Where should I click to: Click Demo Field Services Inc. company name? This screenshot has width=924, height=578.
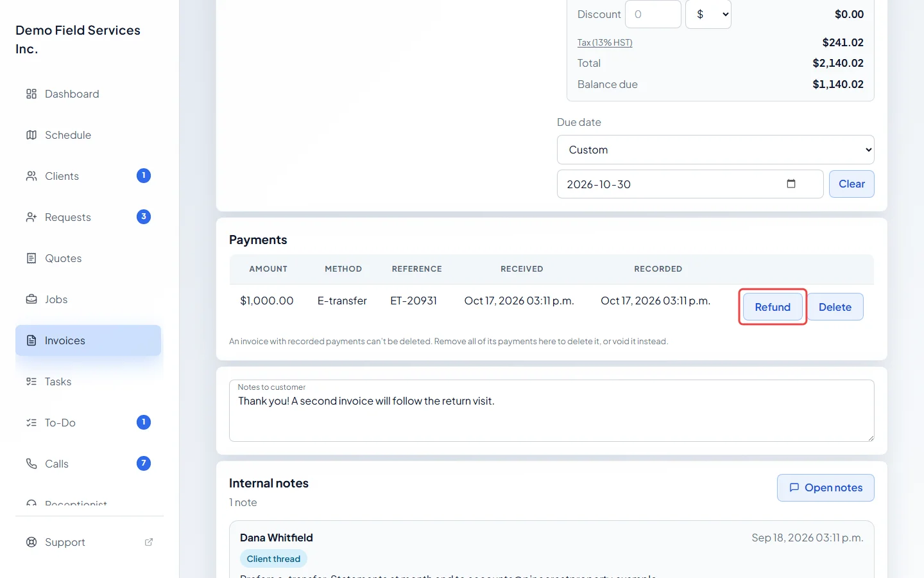click(78, 39)
